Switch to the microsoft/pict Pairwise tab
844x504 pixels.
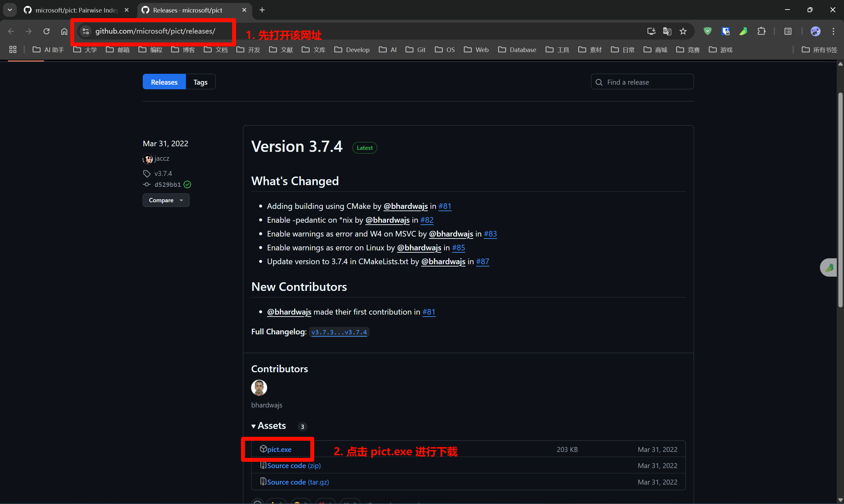76,10
